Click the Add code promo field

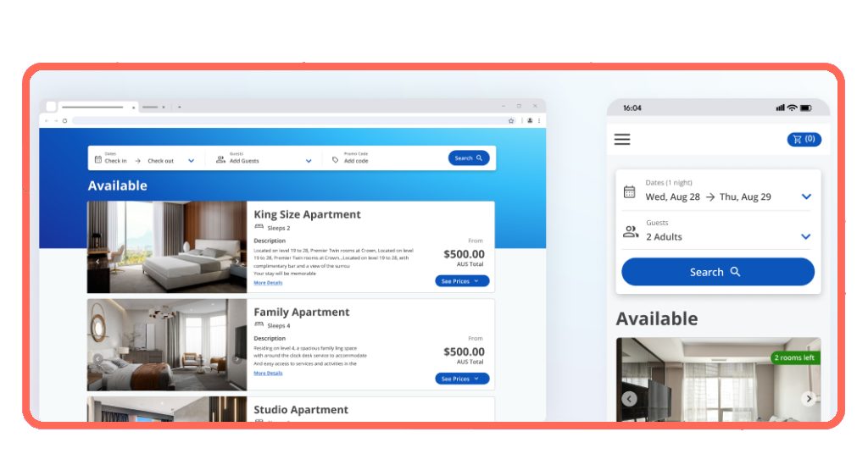pos(356,161)
